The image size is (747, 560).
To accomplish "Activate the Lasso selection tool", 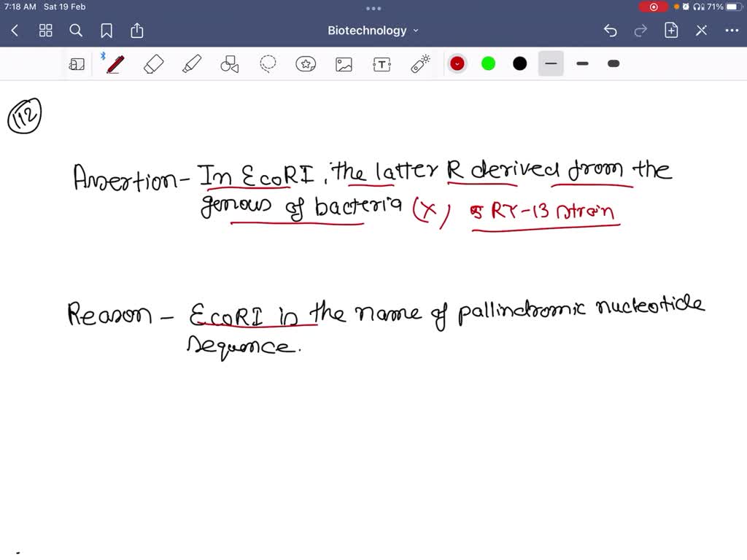I will tap(268, 63).
